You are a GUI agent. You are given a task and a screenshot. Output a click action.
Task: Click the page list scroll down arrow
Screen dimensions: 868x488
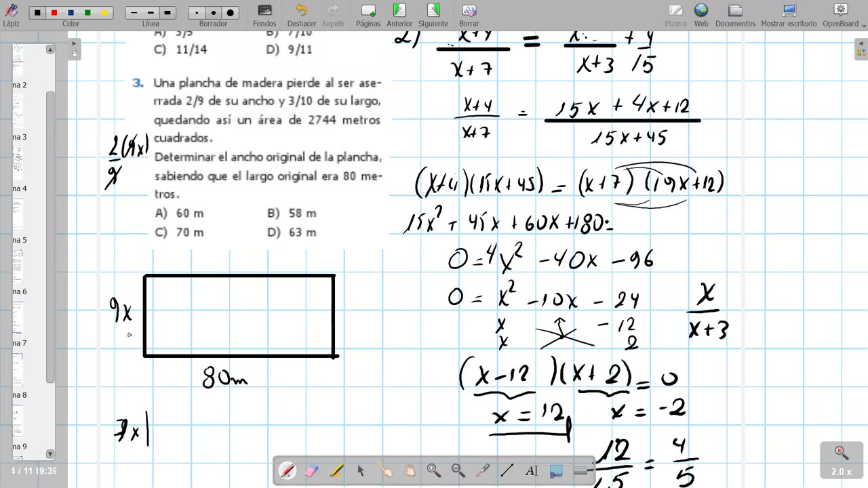click(x=50, y=453)
